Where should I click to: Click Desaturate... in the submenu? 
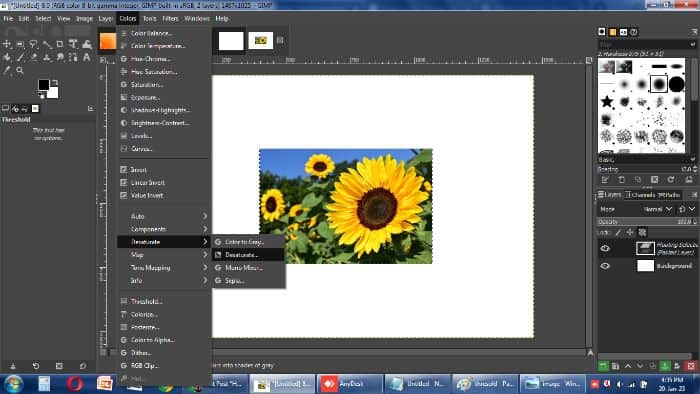point(248,255)
